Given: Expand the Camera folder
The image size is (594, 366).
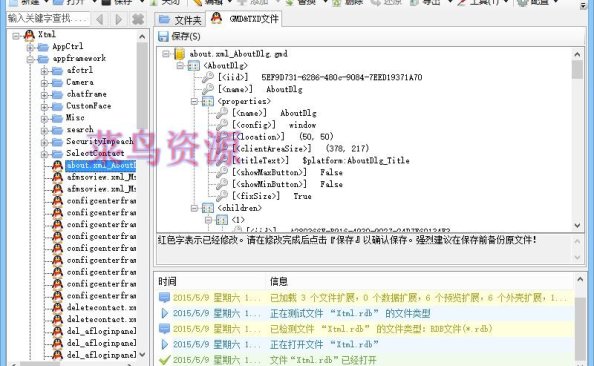Looking at the screenshot, I should click(x=44, y=83).
